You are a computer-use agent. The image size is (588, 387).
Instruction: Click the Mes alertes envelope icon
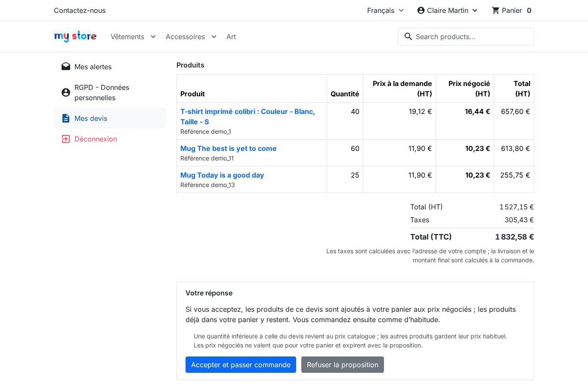tap(66, 67)
